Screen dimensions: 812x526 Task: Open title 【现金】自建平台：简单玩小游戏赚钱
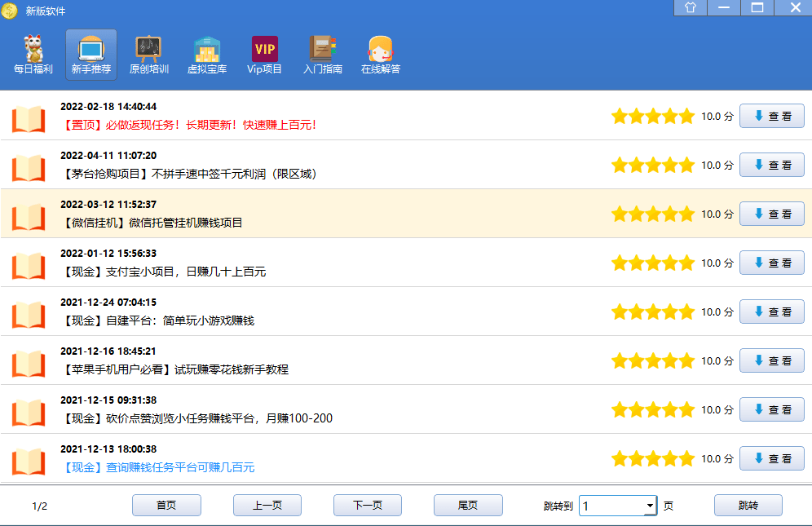pos(158,320)
